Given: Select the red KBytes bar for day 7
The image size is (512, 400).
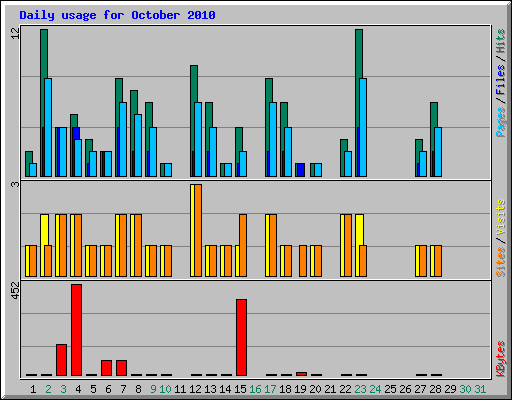Looking at the screenshot, I should 122,368.
